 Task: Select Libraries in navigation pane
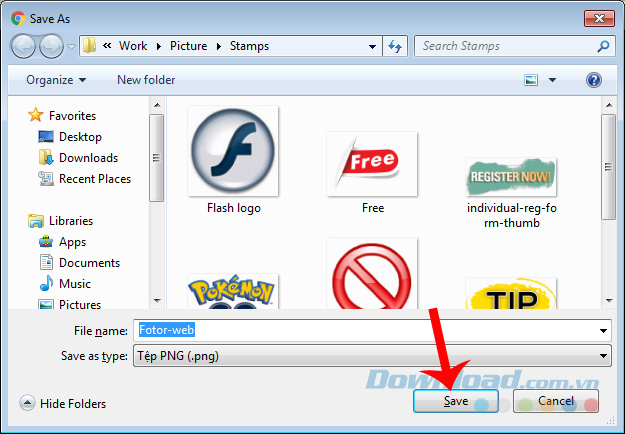click(x=71, y=221)
